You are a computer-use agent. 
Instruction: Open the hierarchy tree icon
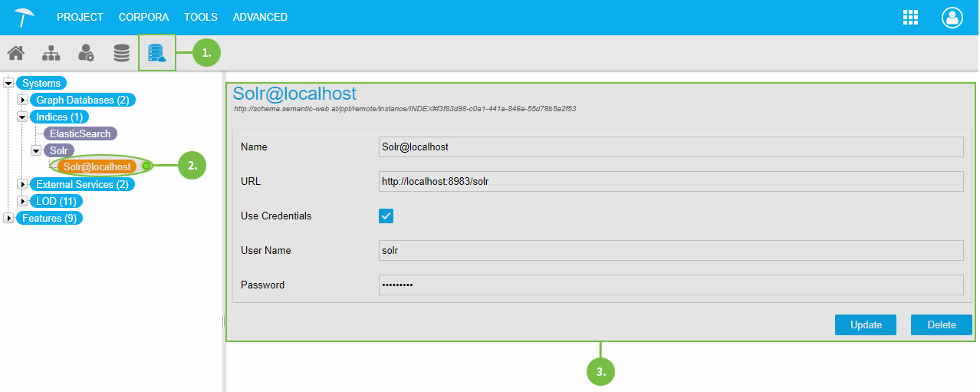pyautogui.click(x=51, y=53)
